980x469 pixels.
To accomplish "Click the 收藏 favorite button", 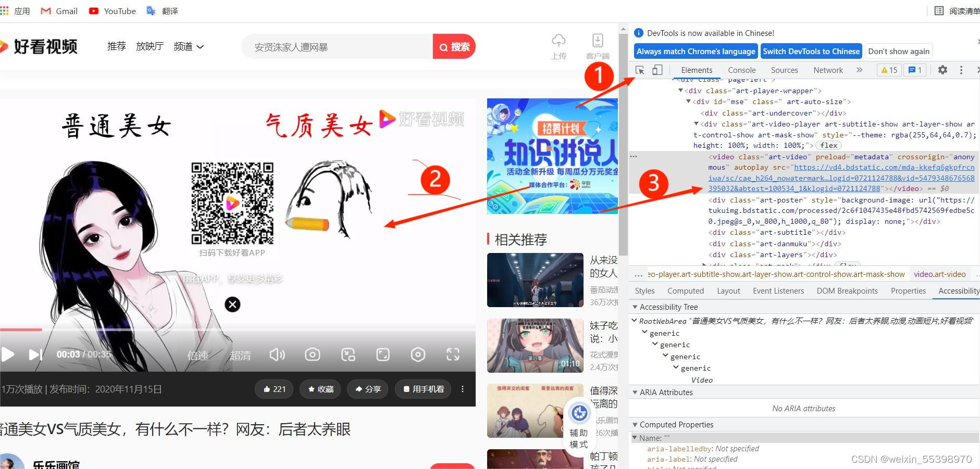I will [320, 389].
